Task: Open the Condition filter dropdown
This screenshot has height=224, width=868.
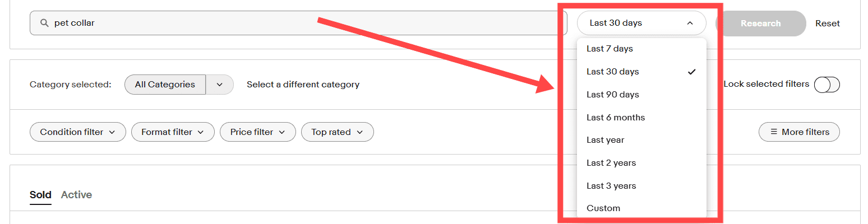Action: pyautogui.click(x=77, y=132)
